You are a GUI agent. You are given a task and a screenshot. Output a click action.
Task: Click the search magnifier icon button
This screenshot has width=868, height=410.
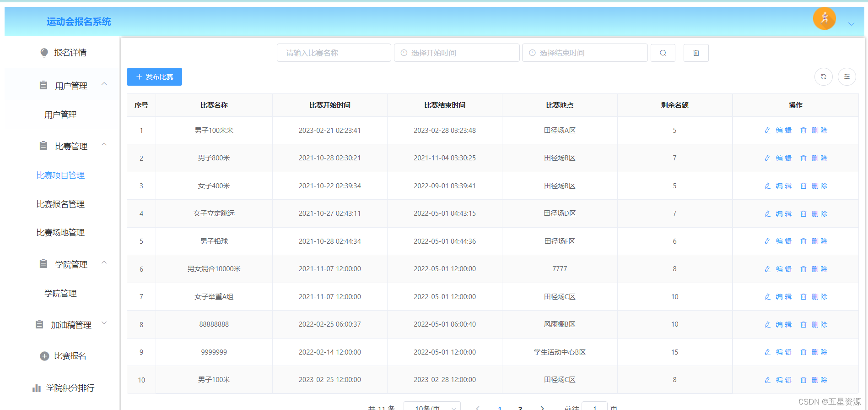pos(663,53)
